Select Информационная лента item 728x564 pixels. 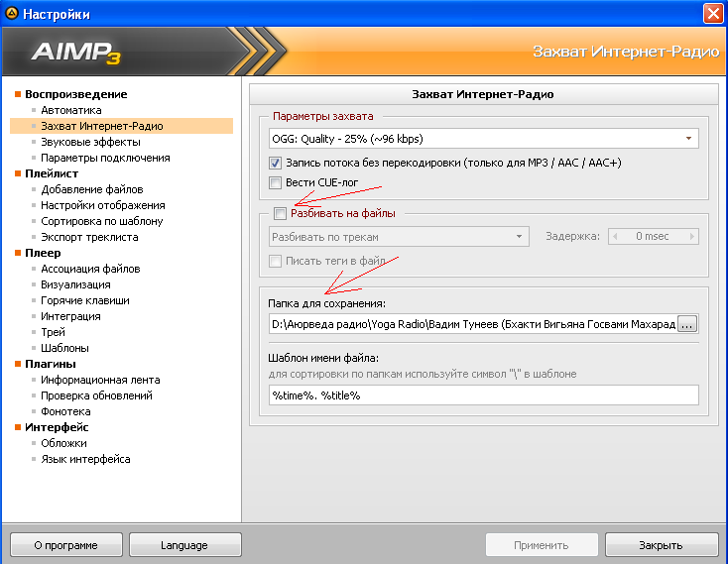[100, 380]
